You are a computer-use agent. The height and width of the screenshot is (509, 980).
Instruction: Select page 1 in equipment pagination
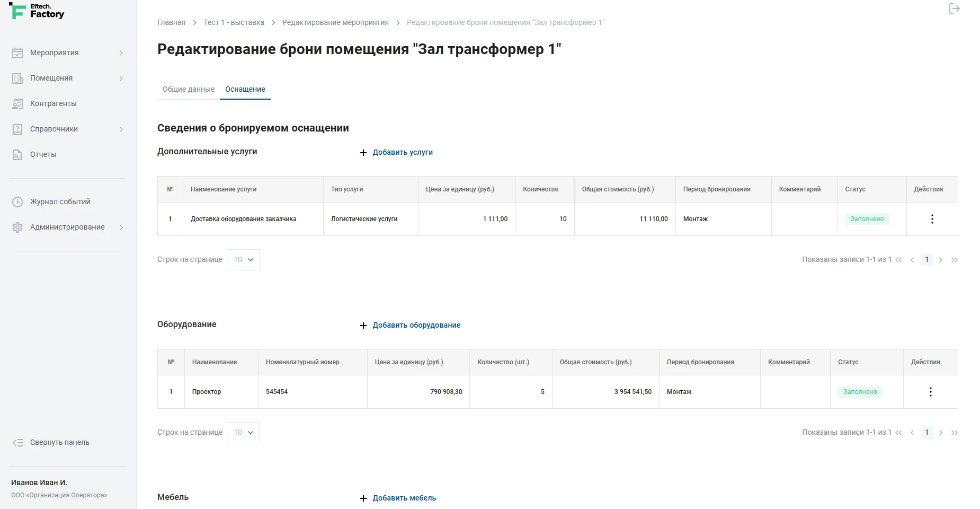[x=926, y=432]
